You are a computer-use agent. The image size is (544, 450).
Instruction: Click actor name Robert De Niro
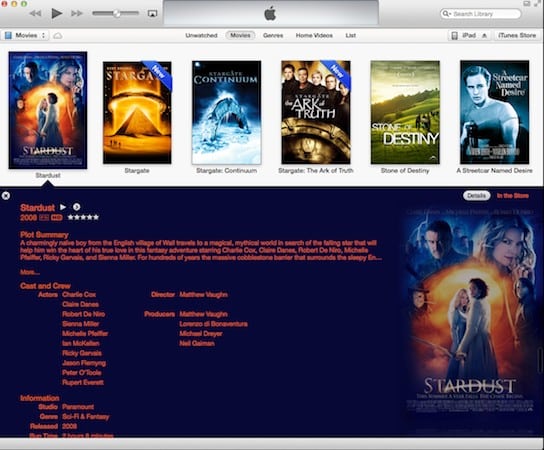tap(83, 314)
